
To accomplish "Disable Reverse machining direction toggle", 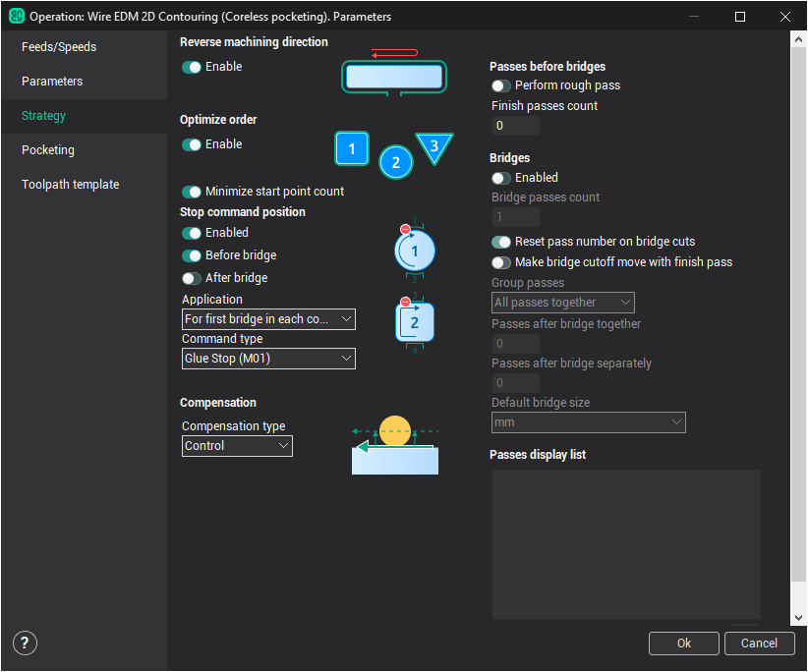I will (x=192, y=67).
